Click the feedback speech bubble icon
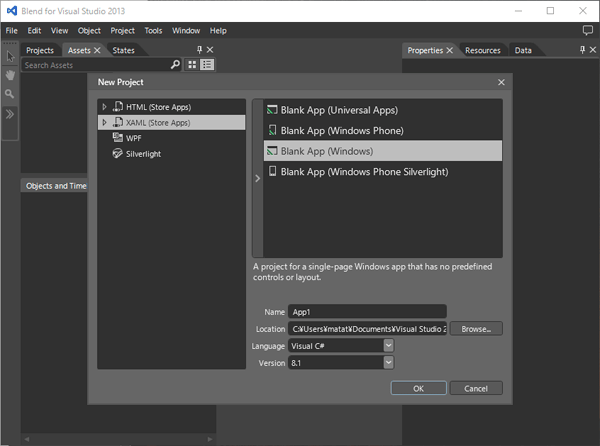Image resolution: width=600 pixels, height=446 pixels. [x=587, y=30]
